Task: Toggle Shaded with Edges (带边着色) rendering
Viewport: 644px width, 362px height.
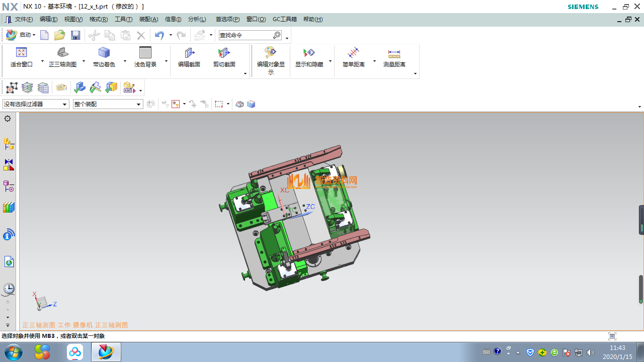Action: pos(104,53)
